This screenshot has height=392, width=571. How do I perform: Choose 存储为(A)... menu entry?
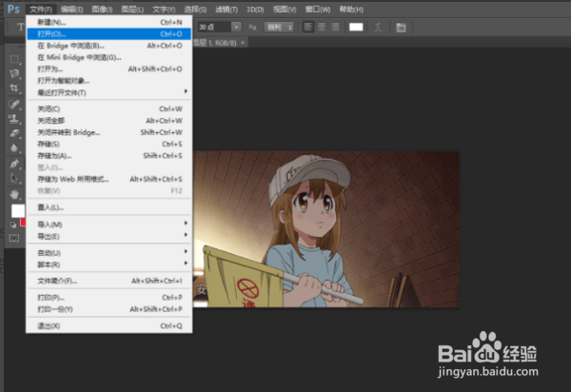point(108,156)
